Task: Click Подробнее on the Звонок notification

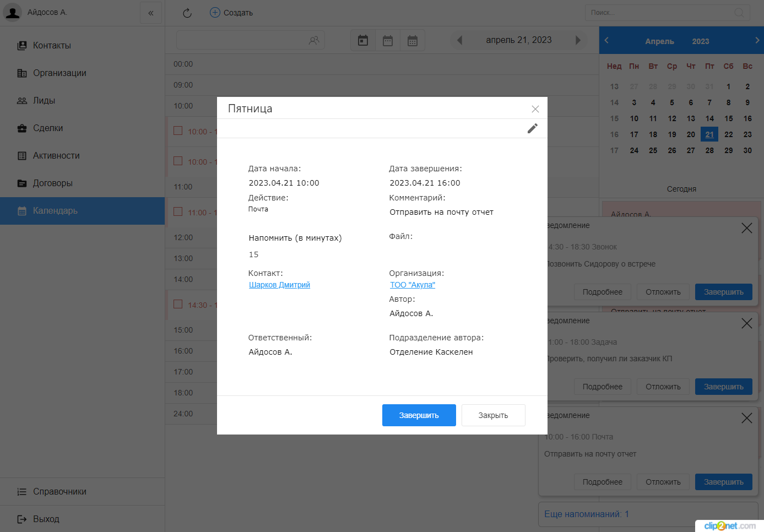Action: coord(603,292)
